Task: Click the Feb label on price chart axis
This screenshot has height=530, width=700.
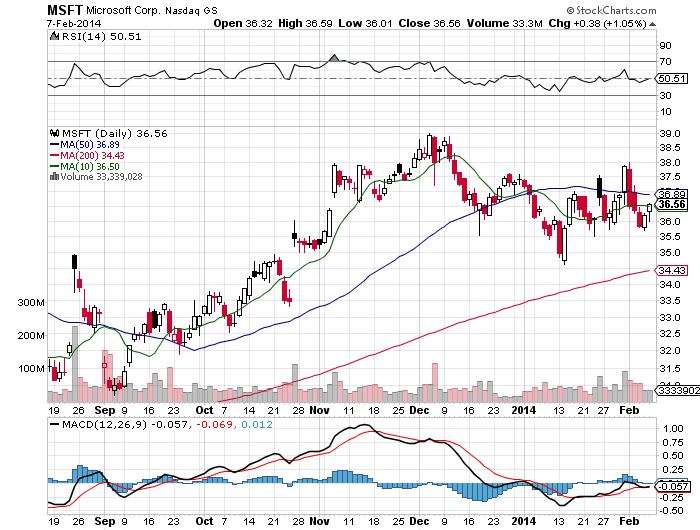Action: [629, 410]
